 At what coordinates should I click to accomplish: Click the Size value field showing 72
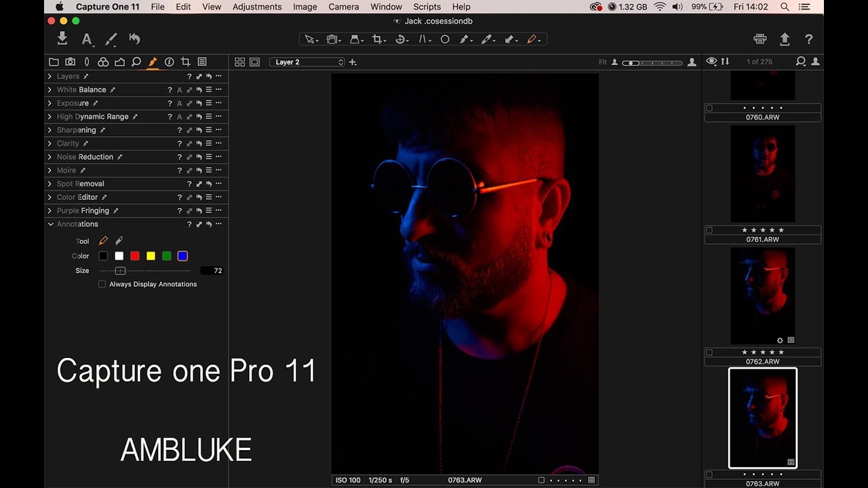(212, 270)
